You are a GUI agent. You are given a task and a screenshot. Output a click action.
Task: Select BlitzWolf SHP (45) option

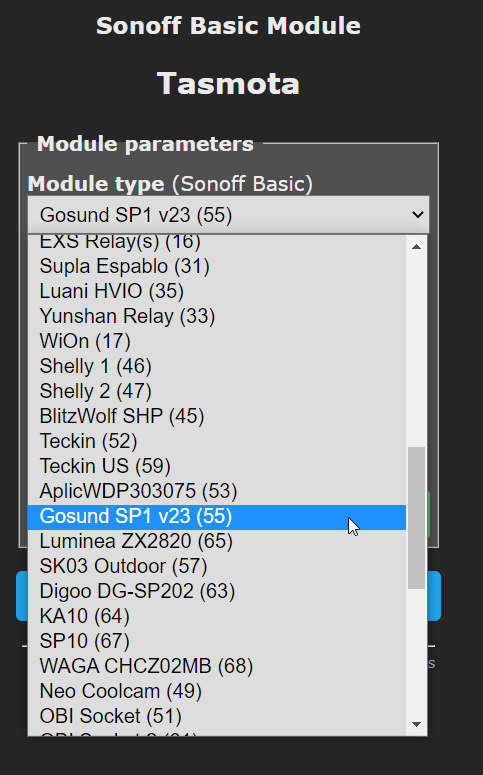pyautogui.click(x=217, y=416)
